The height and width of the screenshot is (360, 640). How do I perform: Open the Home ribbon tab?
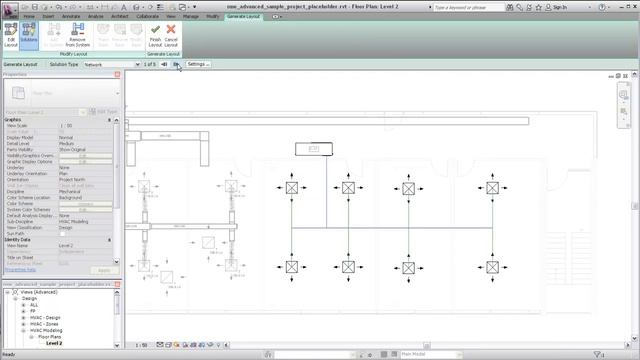29,16
